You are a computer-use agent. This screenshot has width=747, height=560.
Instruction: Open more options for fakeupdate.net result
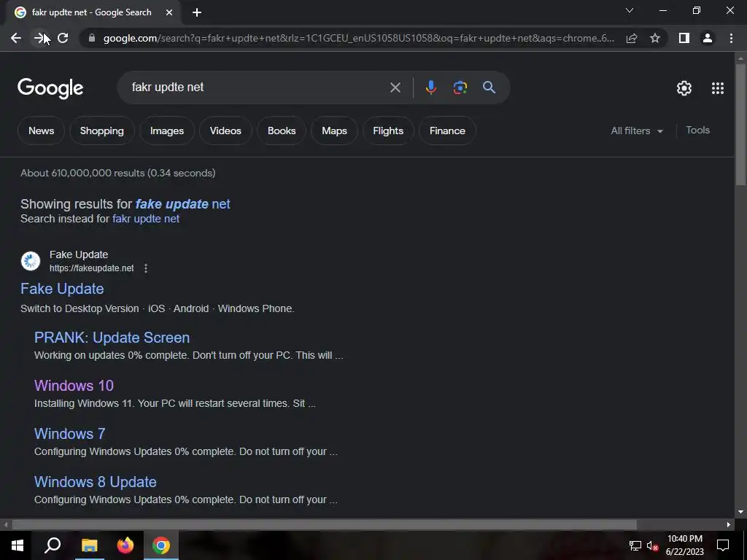pyautogui.click(x=146, y=268)
